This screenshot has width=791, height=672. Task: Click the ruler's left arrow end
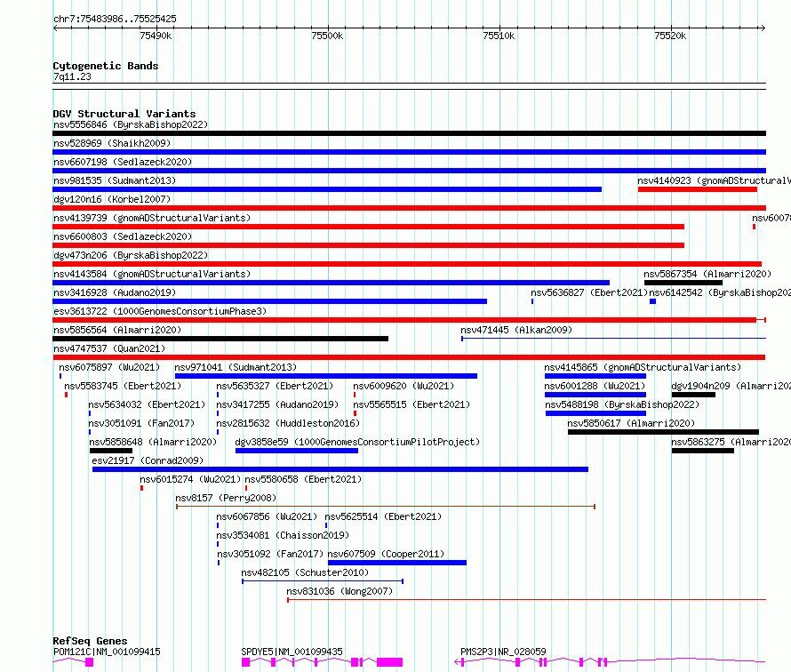click(x=56, y=28)
